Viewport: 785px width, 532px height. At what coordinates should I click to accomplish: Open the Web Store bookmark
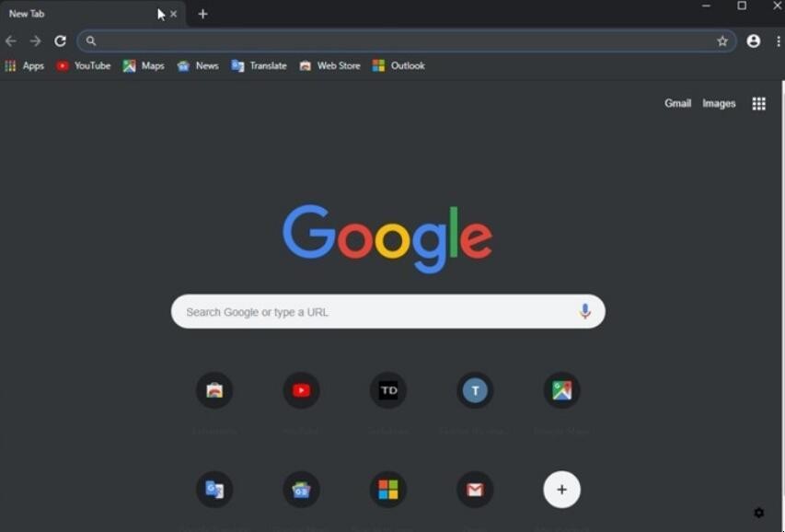click(329, 65)
